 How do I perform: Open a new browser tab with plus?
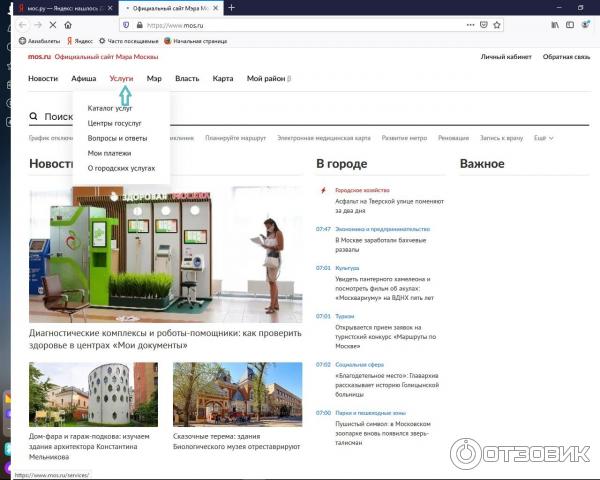click(232, 7)
